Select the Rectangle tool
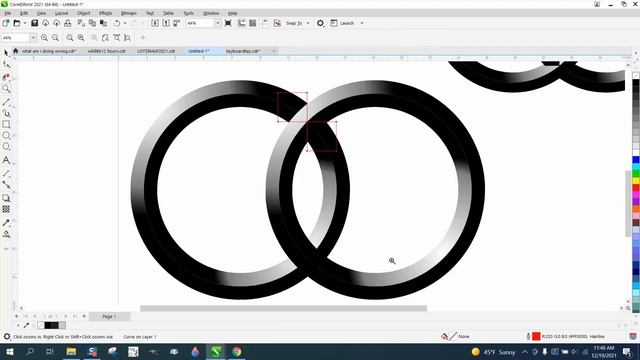 [6, 124]
